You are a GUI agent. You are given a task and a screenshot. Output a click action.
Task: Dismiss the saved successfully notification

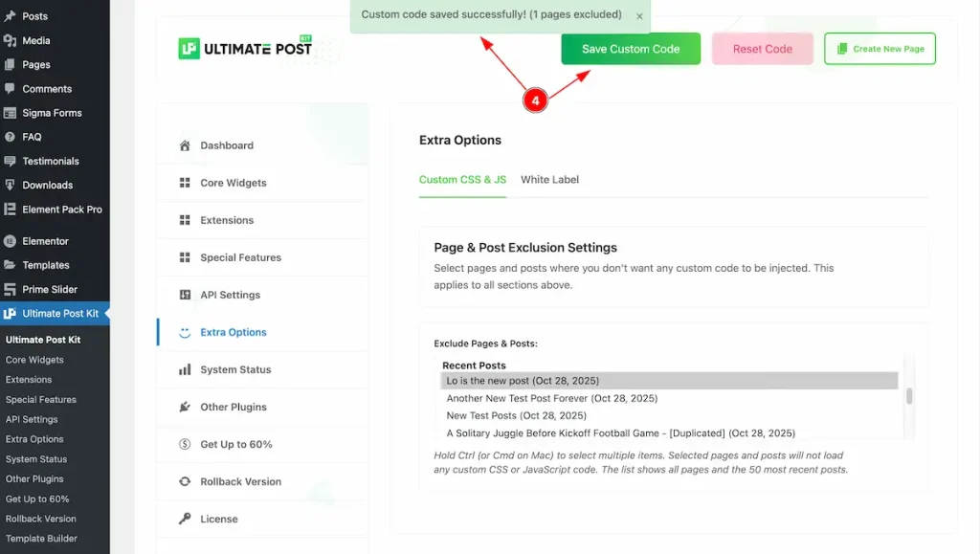tap(639, 17)
